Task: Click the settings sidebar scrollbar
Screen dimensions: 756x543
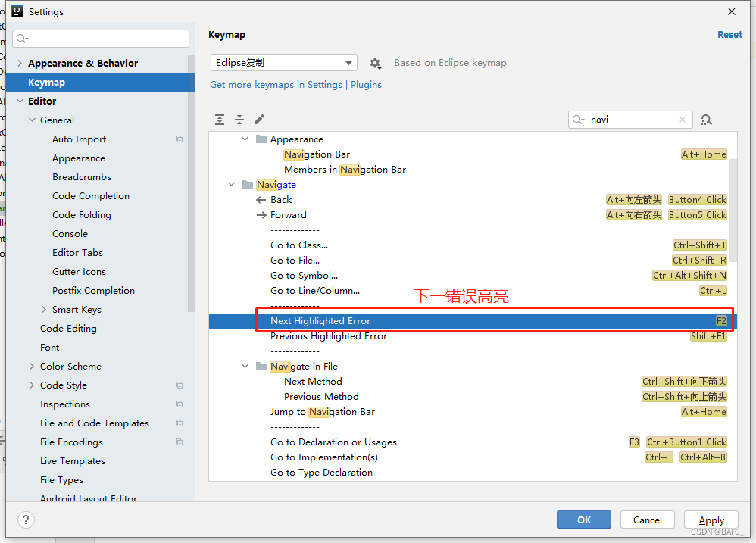Action: pos(192,183)
